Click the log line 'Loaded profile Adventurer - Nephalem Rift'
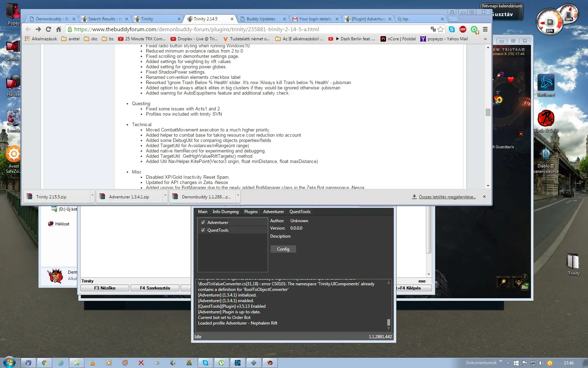The height and width of the screenshot is (368, 588). pos(238,323)
